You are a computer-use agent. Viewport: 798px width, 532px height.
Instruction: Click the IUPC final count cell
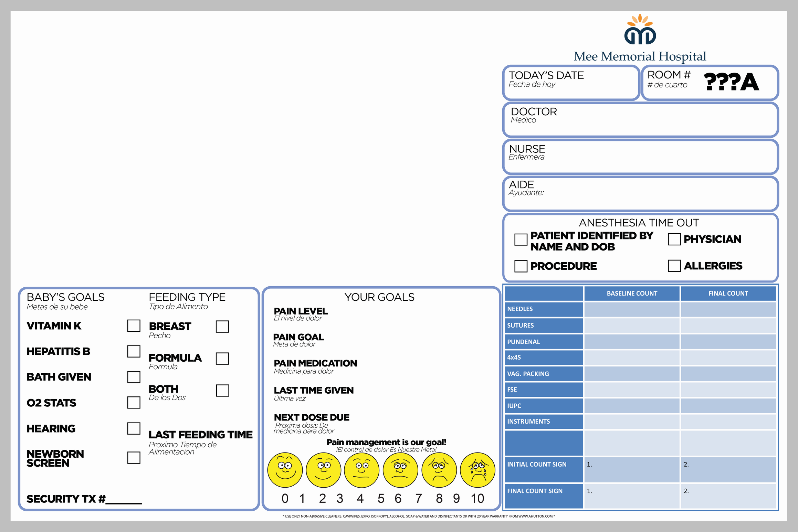pyautogui.click(x=728, y=406)
